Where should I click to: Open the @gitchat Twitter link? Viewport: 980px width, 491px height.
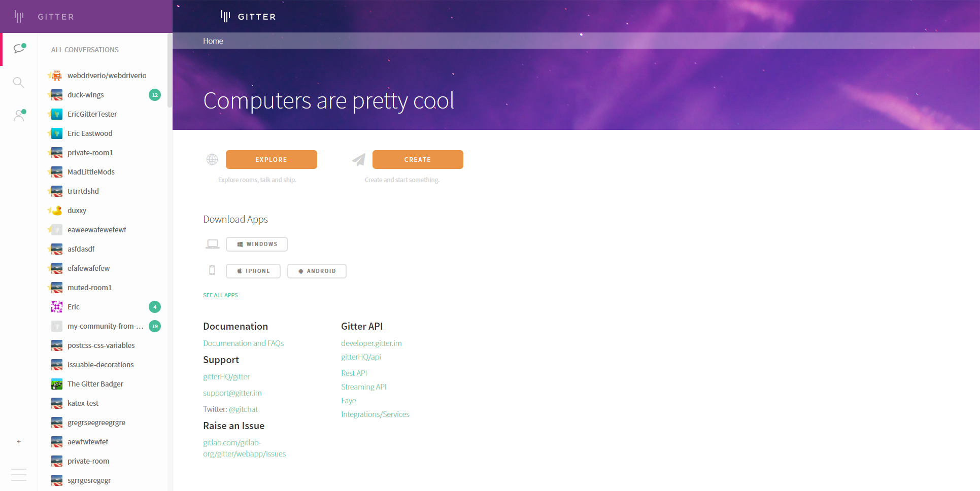(x=243, y=409)
